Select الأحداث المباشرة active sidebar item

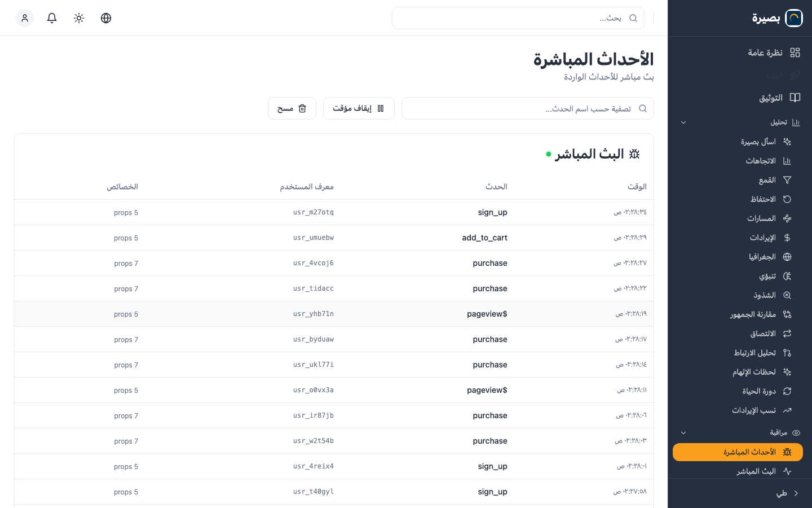click(x=738, y=452)
